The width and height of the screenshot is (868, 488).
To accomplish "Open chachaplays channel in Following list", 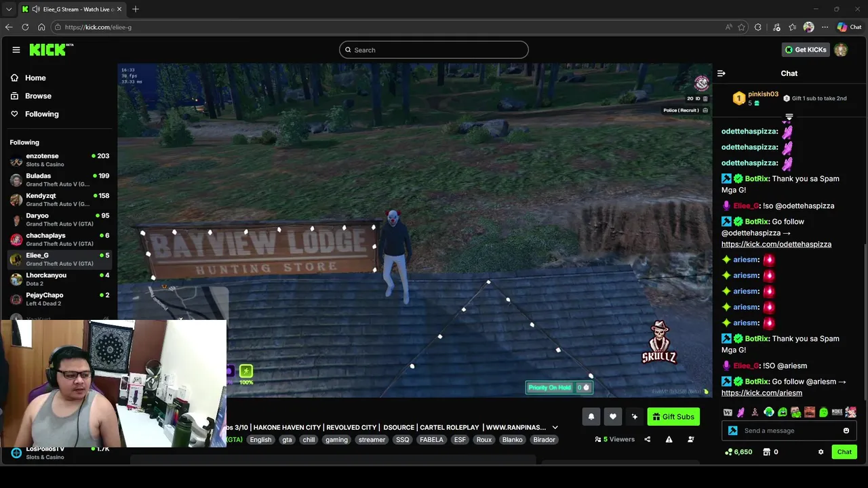I will (60, 239).
